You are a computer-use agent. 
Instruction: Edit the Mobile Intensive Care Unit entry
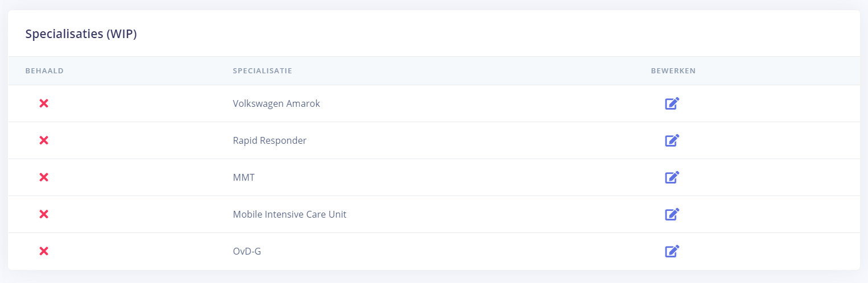(x=672, y=214)
